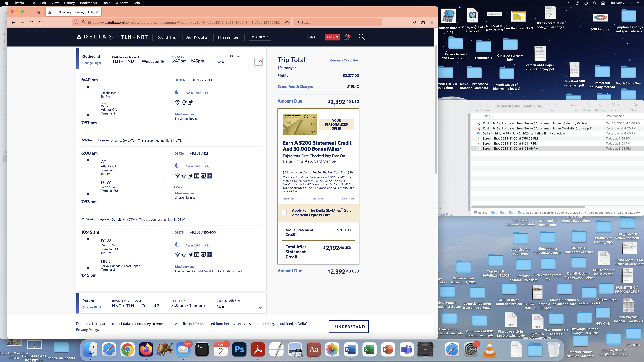The width and height of the screenshot is (644, 362).
Task: Select the Delta flight june 19 document row
Action: [x=557, y=133]
